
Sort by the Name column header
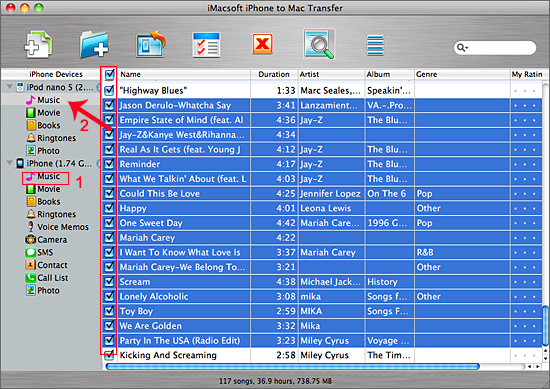(x=184, y=74)
